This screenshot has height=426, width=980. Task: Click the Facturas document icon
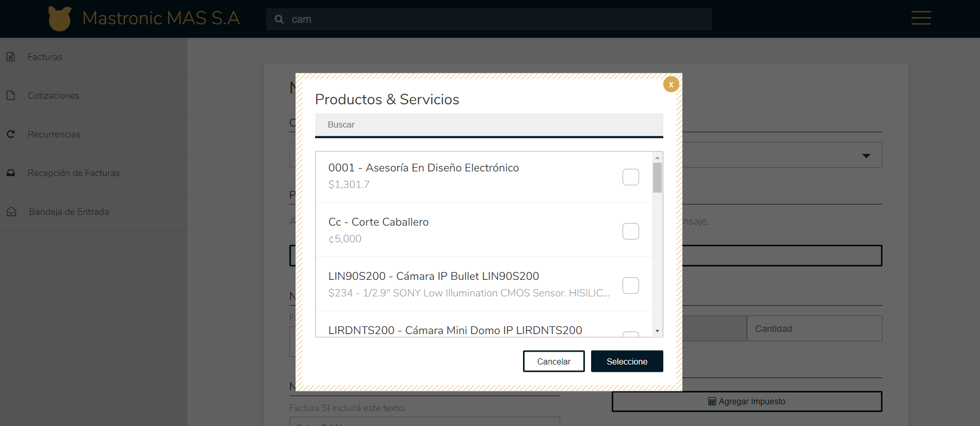point(11,57)
